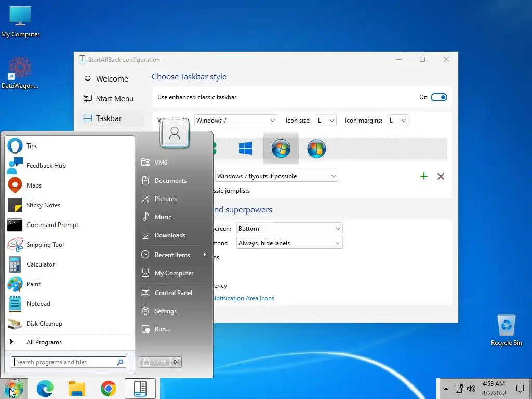Open Documents from Start menu
This screenshot has height=399, width=532.
tap(174, 180)
